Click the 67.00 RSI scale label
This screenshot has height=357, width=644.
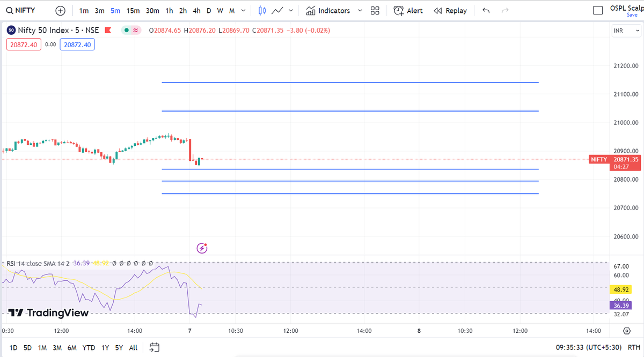click(621, 266)
